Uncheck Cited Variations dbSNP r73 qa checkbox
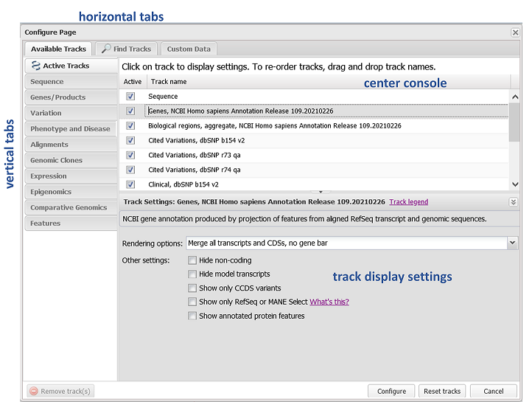The height and width of the screenshot is (402, 532). [x=130, y=155]
